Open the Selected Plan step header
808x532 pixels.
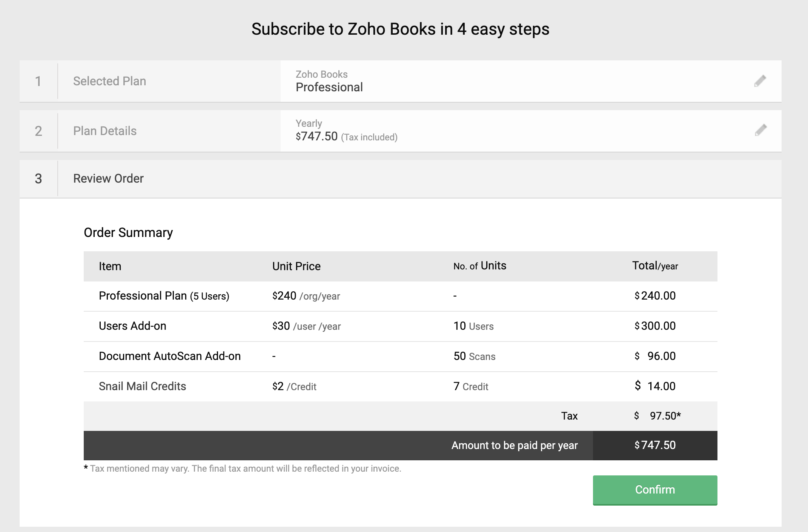[x=109, y=81]
